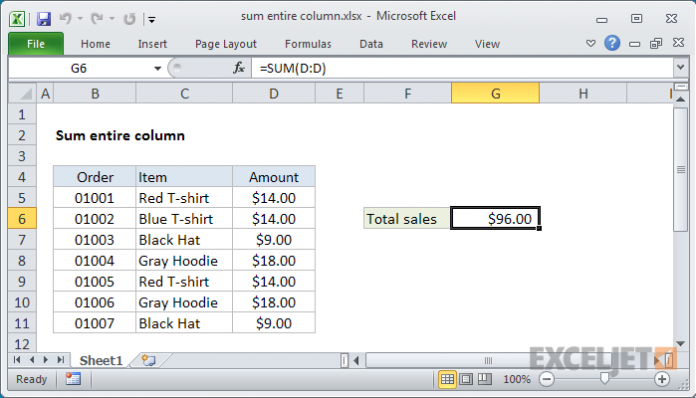Open the Review tab
Image resolution: width=696 pixels, height=398 pixels.
[429, 44]
